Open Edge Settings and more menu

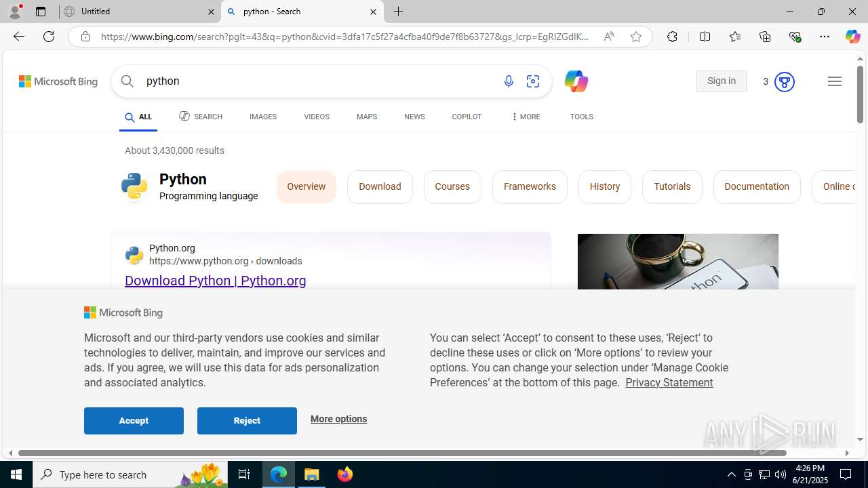point(825,37)
